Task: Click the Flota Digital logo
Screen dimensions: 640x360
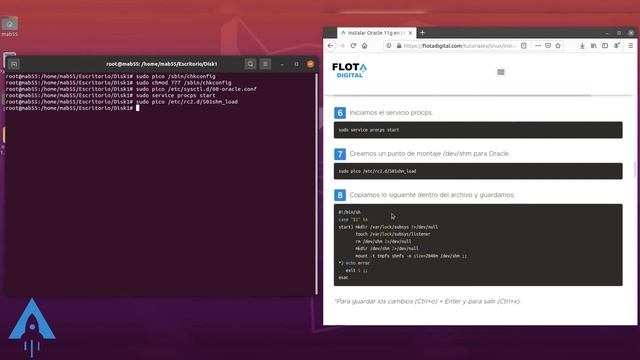Action: click(349, 70)
